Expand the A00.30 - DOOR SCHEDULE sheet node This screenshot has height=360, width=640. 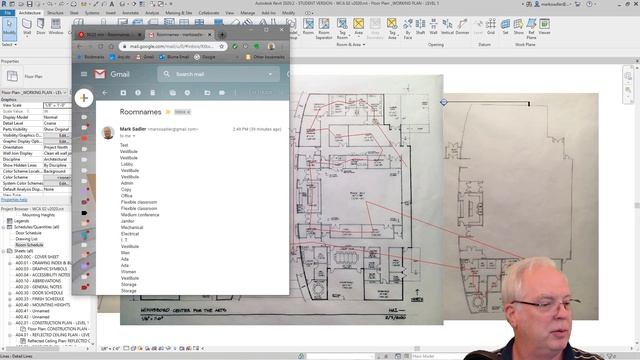pyautogui.click(x=10, y=293)
